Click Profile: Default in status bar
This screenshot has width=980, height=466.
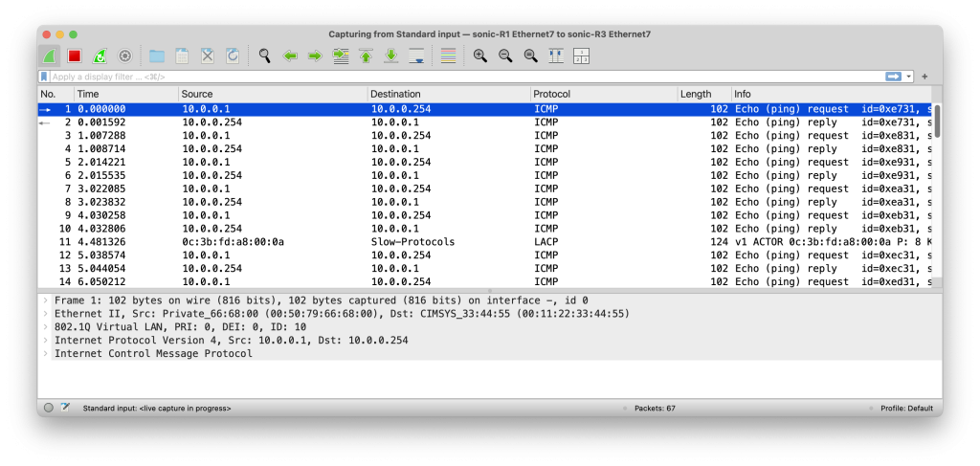coord(905,408)
